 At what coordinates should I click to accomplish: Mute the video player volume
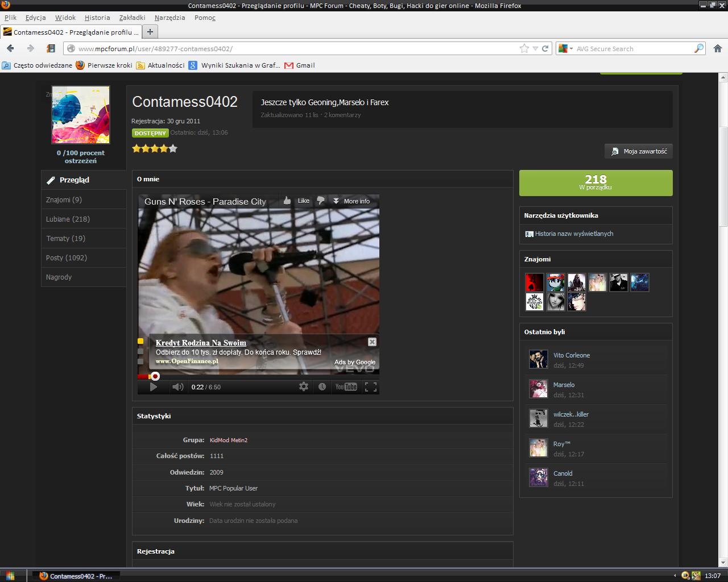click(178, 387)
